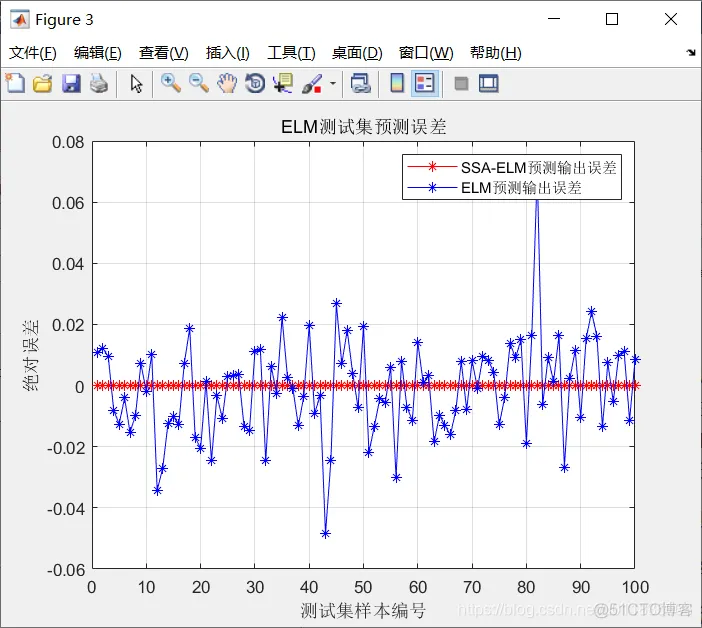Expand the Brush tool dropdown arrow
This screenshot has width=702, height=628.
[333, 84]
